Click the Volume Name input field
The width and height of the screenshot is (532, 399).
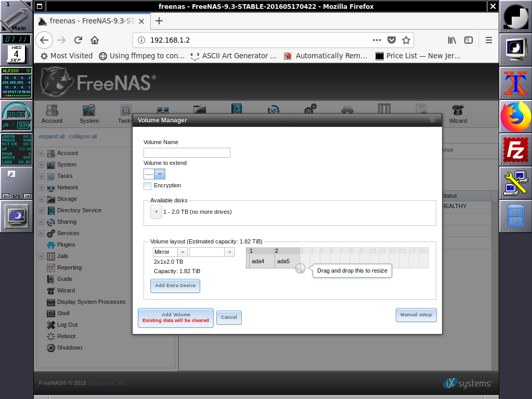coord(187,152)
